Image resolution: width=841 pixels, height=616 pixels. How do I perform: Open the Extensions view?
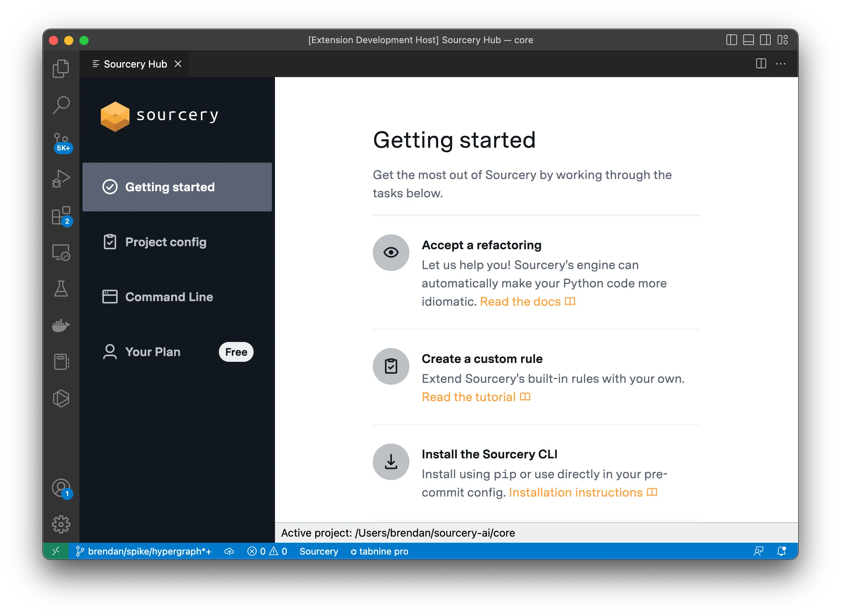[x=61, y=216]
